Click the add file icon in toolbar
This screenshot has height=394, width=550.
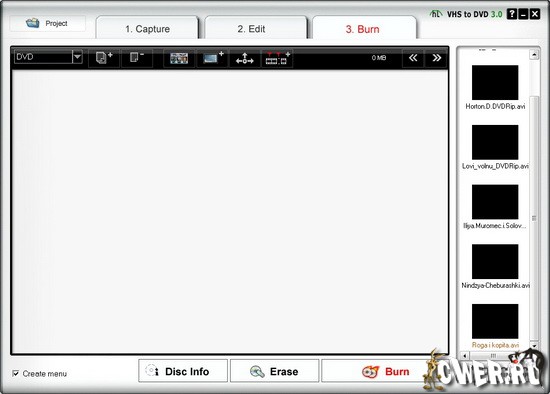click(104, 58)
